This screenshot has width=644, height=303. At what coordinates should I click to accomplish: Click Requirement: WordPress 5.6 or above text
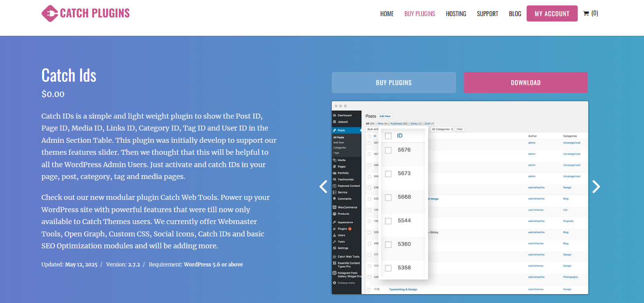click(196, 264)
